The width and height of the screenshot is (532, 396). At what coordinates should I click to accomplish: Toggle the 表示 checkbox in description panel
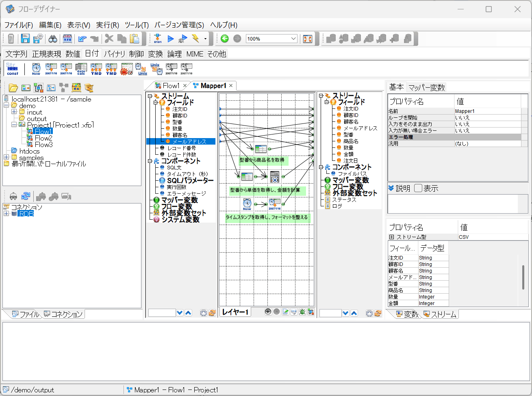[418, 188]
